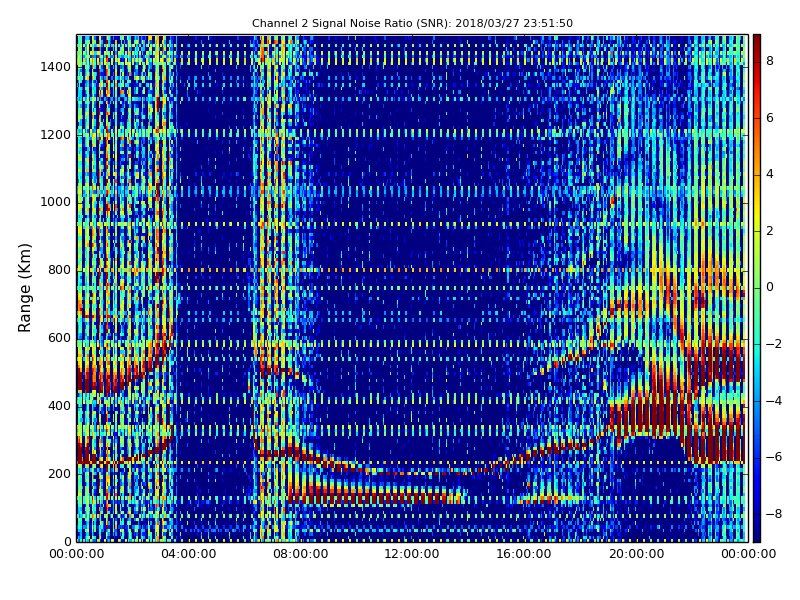
Task: Click the colorbar value 0 label
Action: click(770, 287)
